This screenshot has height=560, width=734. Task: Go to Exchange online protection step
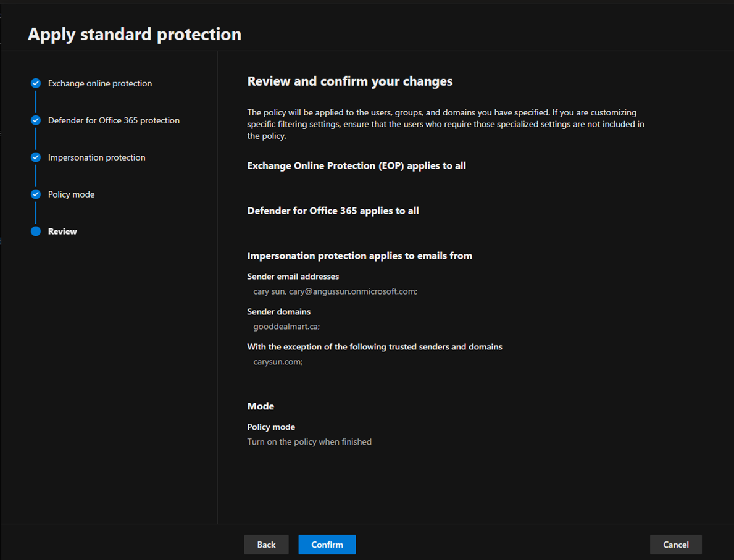point(100,83)
